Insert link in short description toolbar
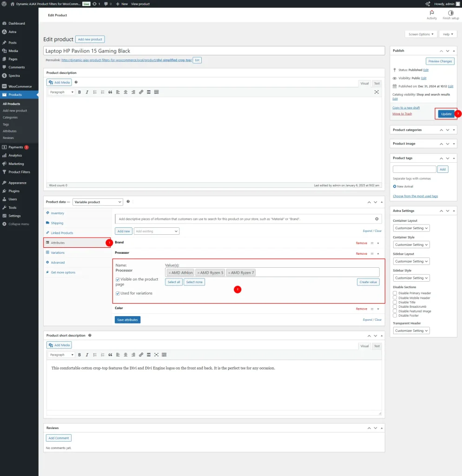The image size is (462, 476). 141,355
